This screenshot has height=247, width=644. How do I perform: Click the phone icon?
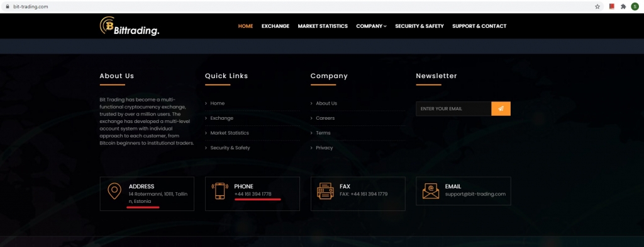tap(219, 191)
